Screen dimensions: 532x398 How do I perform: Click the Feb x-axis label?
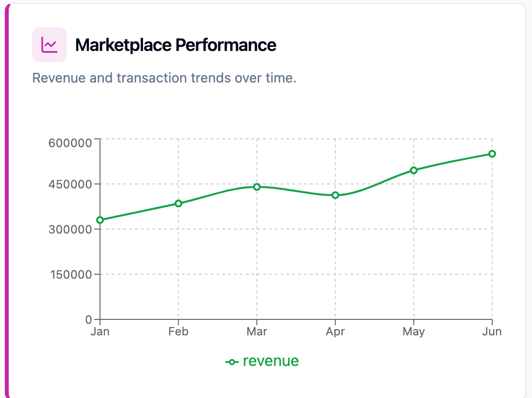click(179, 332)
